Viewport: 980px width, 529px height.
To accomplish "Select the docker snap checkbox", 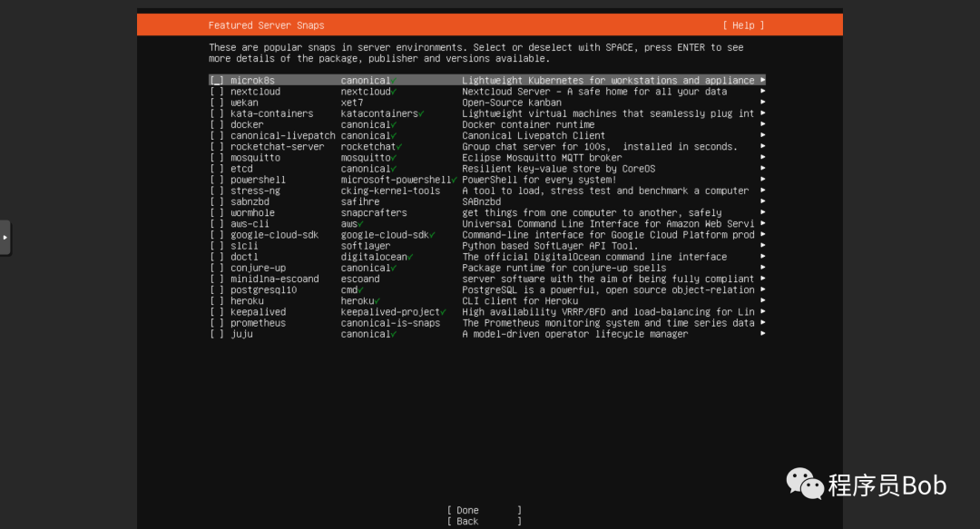I will pos(217,124).
